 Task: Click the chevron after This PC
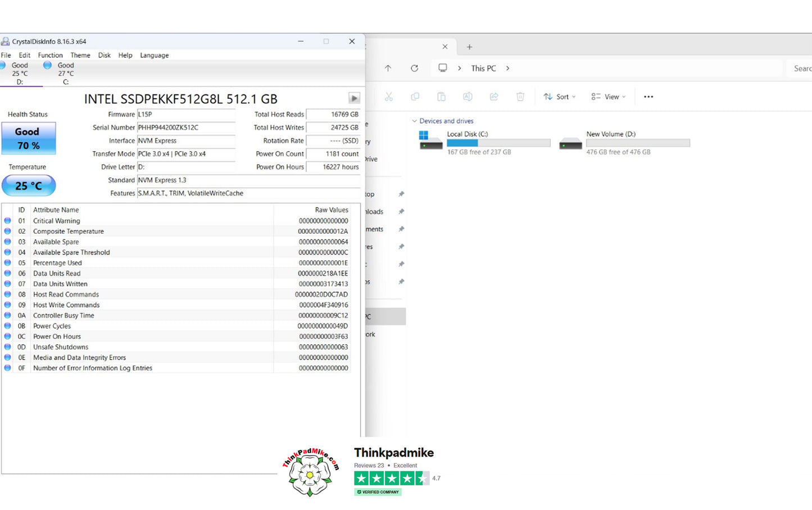(508, 68)
